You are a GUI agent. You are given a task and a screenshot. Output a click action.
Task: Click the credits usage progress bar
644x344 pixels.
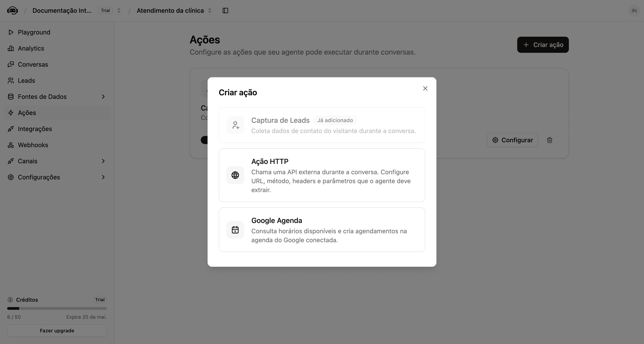(x=57, y=308)
